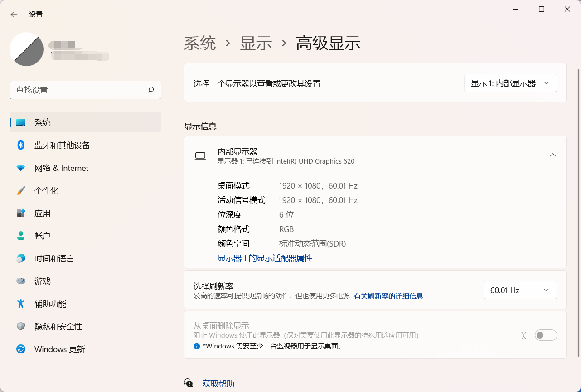Screen dimensions: 581x392
Task: Click the vertical scrollbar on the right
Action: point(578,213)
